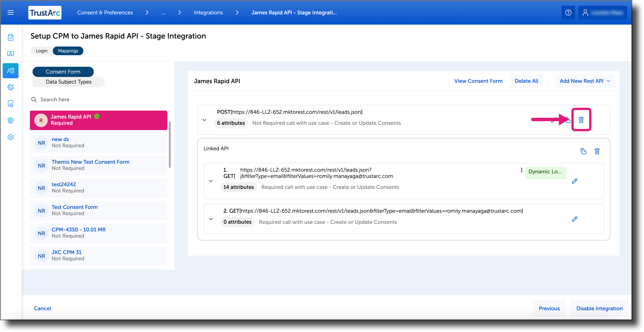Click the help question mark icon
Image resolution: width=644 pixels, height=332 pixels.
point(568,12)
